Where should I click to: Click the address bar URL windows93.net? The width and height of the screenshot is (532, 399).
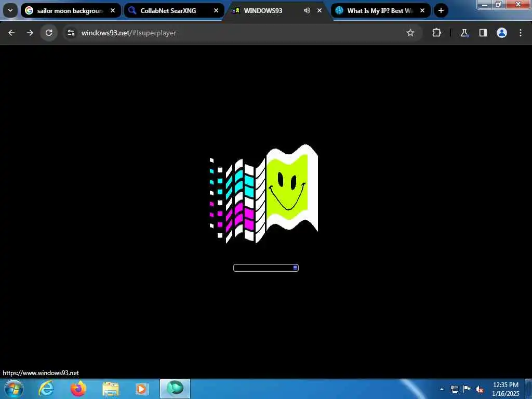pos(129,33)
